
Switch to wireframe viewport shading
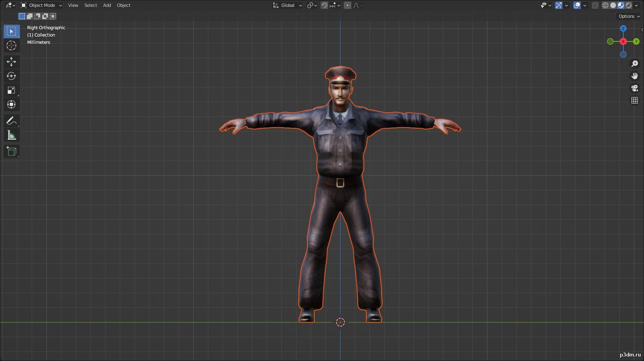click(x=605, y=5)
